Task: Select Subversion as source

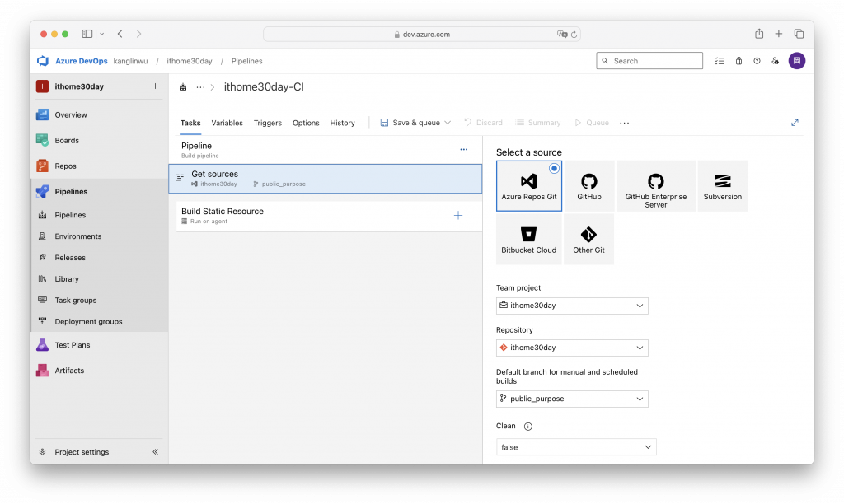Action: (x=722, y=186)
